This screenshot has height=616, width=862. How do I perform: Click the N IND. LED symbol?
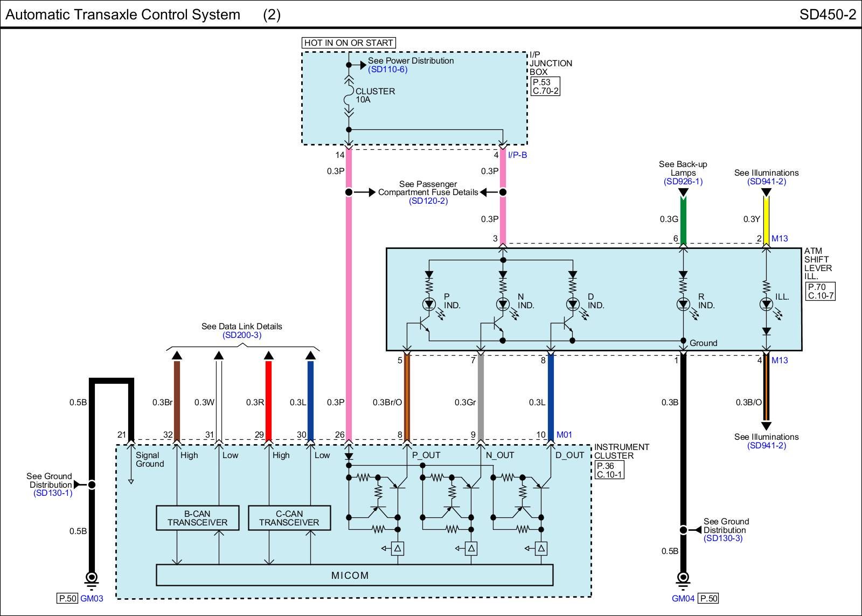[x=503, y=304]
